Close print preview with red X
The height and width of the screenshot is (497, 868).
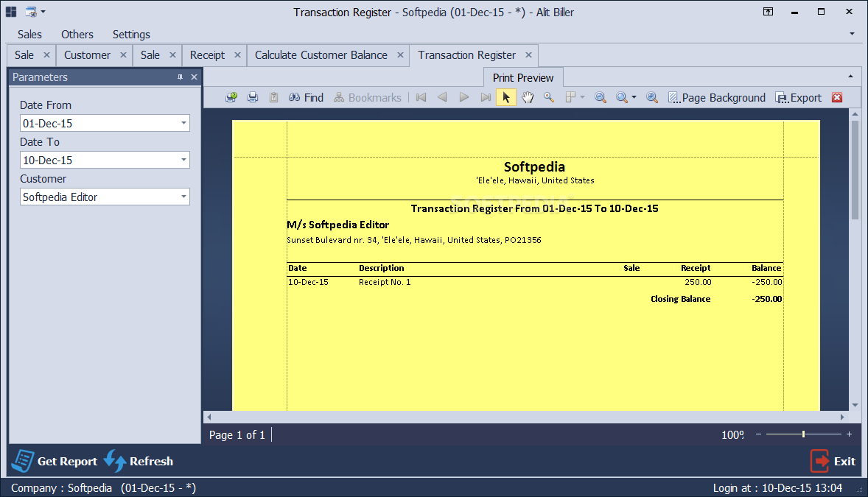pyautogui.click(x=837, y=97)
